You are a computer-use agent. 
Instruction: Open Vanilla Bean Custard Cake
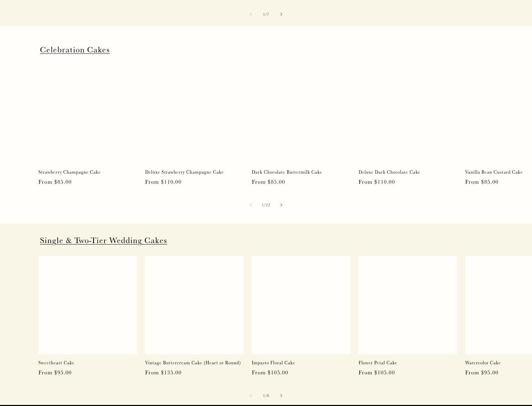(493, 172)
